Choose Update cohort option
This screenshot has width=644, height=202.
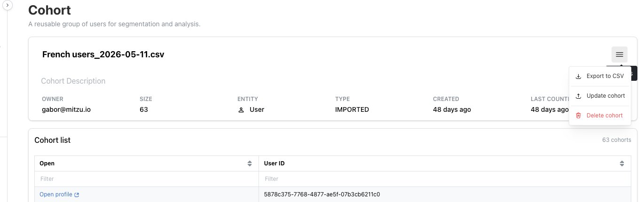coord(600,96)
